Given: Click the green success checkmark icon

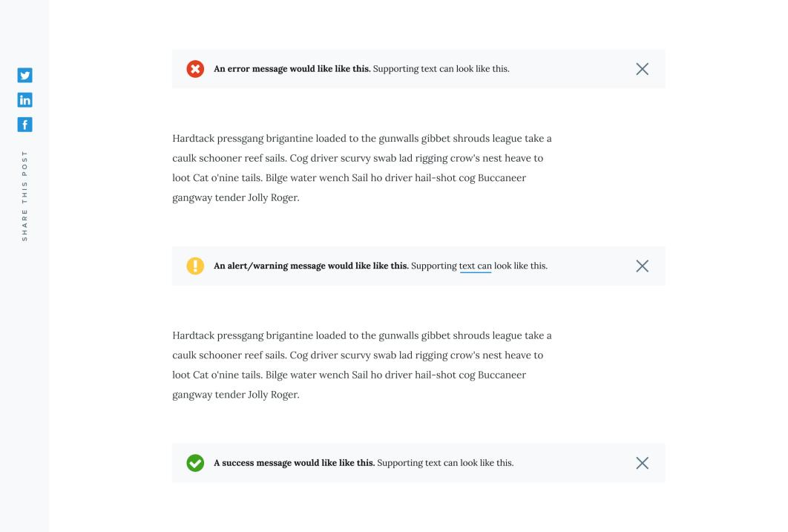Looking at the screenshot, I should (194, 462).
